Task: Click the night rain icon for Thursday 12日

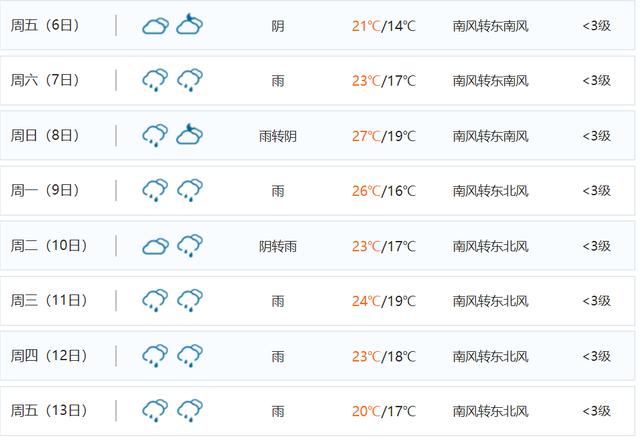Action: [x=190, y=355]
